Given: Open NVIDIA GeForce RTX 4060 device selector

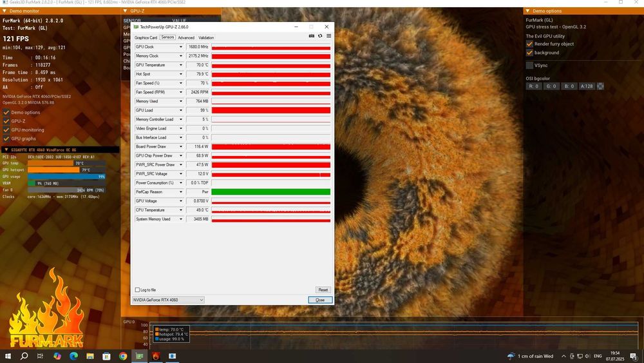Looking at the screenshot, I should coord(168,300).
